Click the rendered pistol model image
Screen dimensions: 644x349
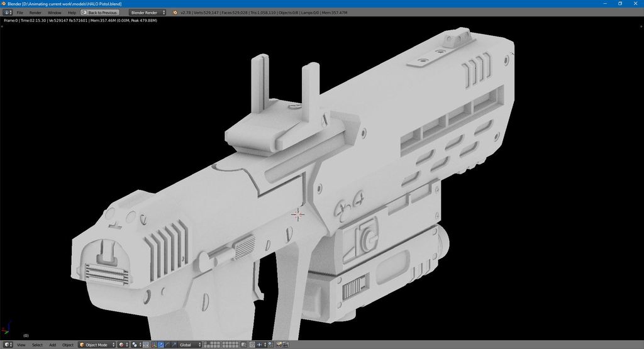[294, 185]
